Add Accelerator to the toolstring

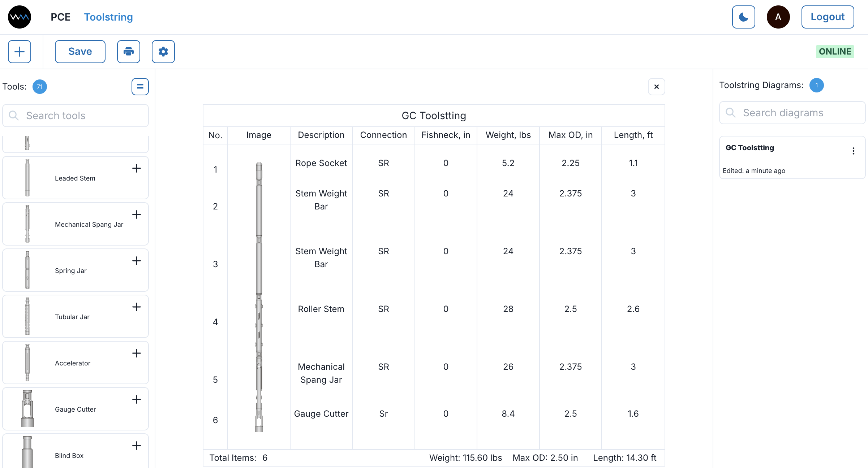[x=137, y=353]
